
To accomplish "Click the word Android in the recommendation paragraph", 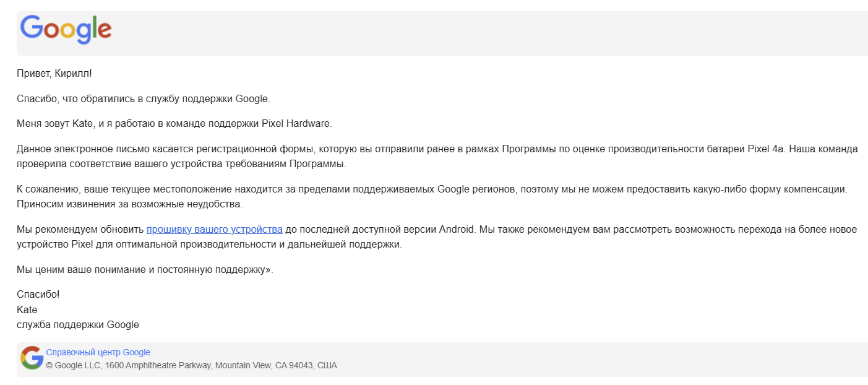I will pos(457,230).
